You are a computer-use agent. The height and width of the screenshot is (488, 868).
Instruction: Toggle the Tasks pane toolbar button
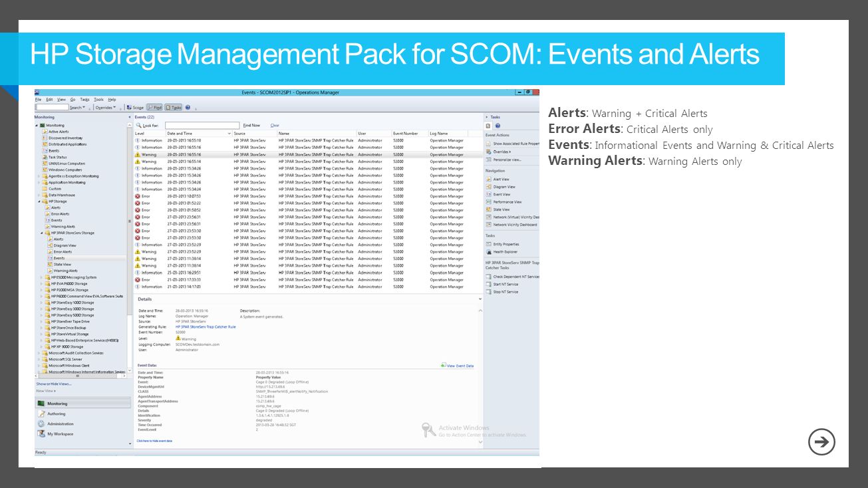click(x=173, y=107)
